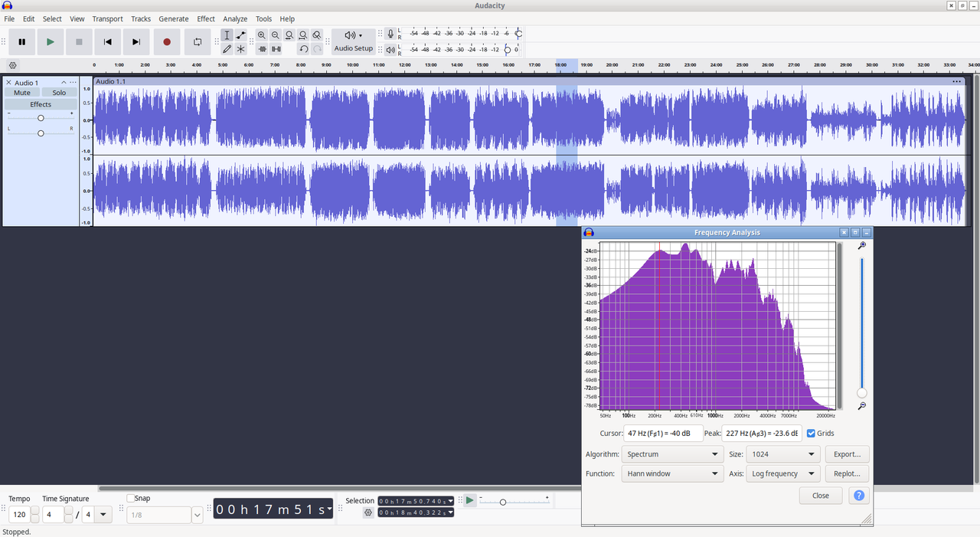Screen dimensions: 980x537
Task: Disable the Grids checkbox
Action: [x=811, y=434]
